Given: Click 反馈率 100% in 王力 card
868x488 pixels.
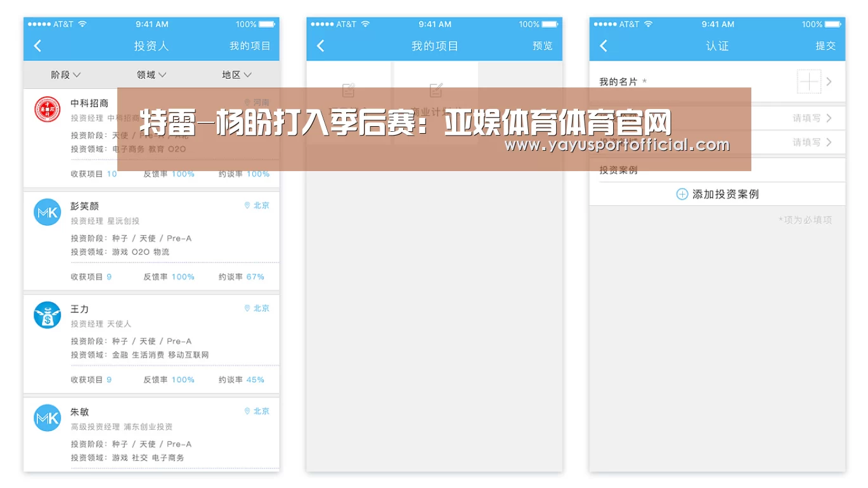Looking at the screenshot, I should 169,380.
